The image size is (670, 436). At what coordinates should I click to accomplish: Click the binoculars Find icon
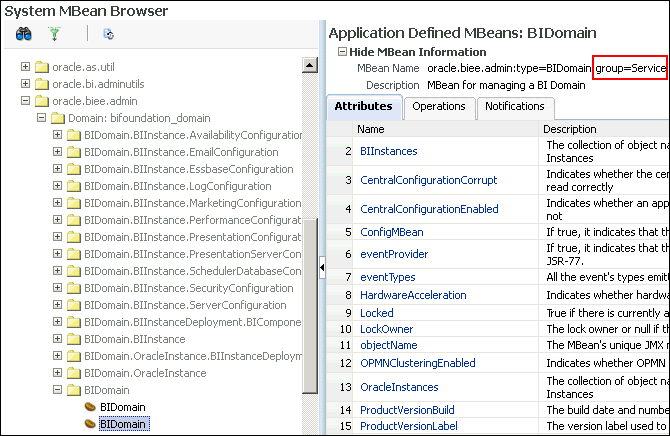[24, 34]
